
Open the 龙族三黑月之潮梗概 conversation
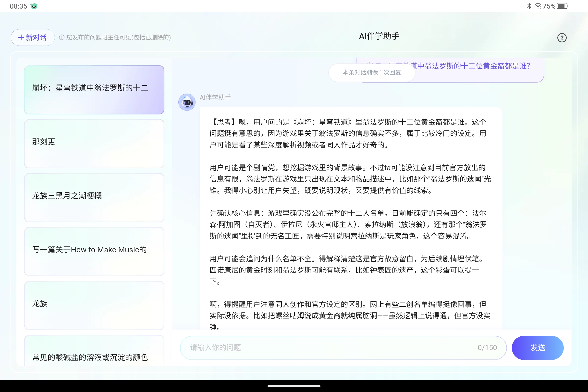pos(94,198)
